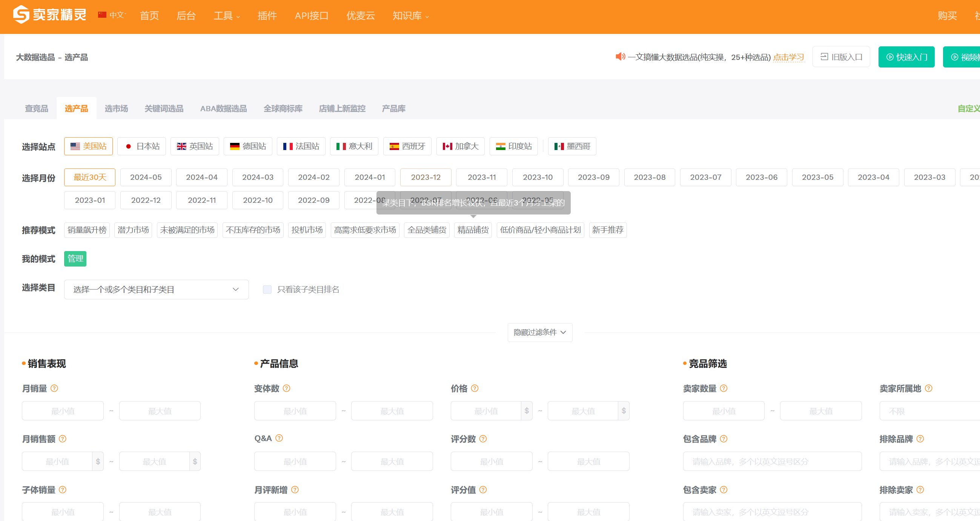Screen dimensions: 980x521
Task: Click the speaker announcement icon
Action: coord(620,57)
